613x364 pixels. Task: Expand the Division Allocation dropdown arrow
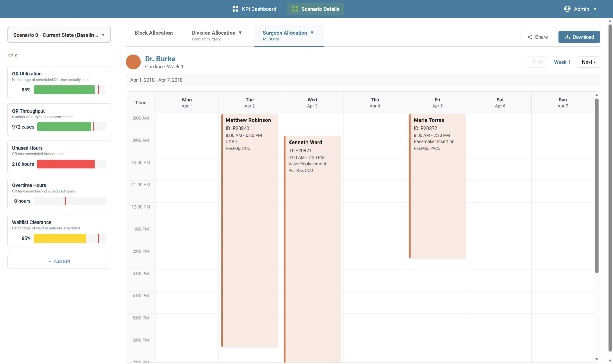click(x=240, y=33)
